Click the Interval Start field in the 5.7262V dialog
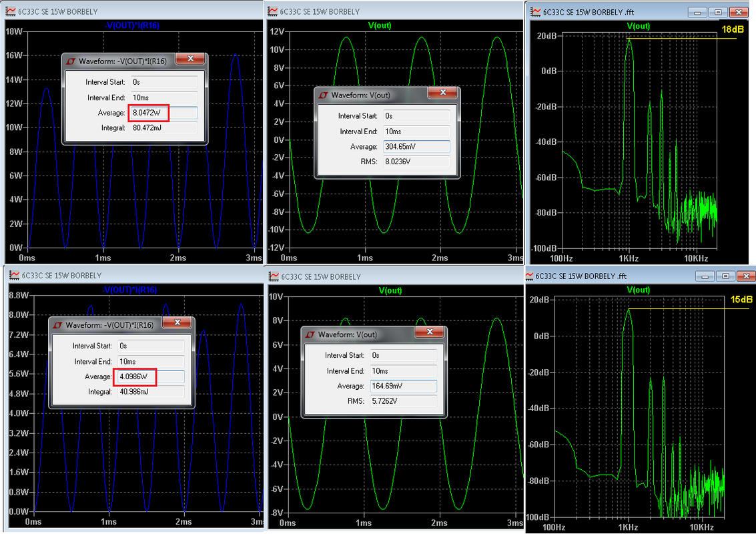The height and width of the screenshot is (534, 756). [x=404, y=355]
